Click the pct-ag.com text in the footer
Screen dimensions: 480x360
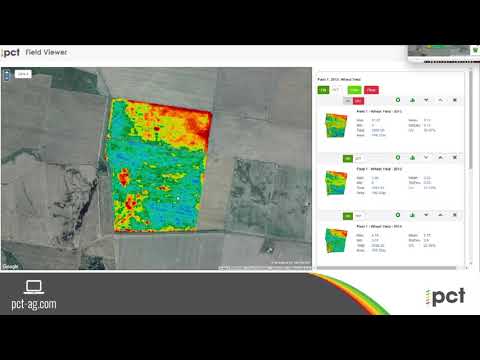coord(34,304)
